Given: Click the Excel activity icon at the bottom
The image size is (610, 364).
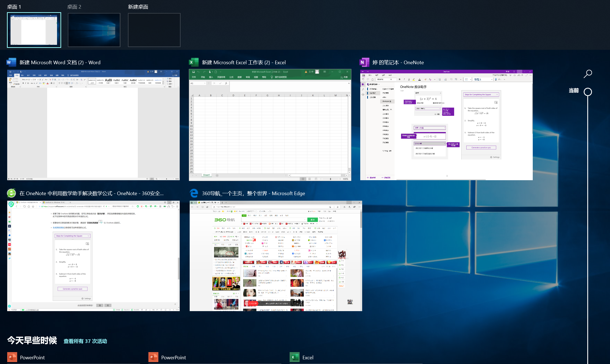Looking at the screenshot, I should click(294, 357).
